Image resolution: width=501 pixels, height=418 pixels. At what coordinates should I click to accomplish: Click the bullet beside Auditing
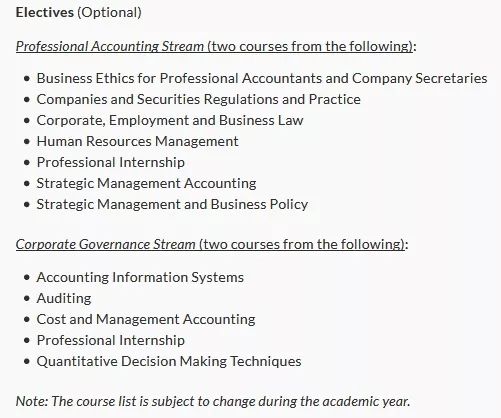27,298
